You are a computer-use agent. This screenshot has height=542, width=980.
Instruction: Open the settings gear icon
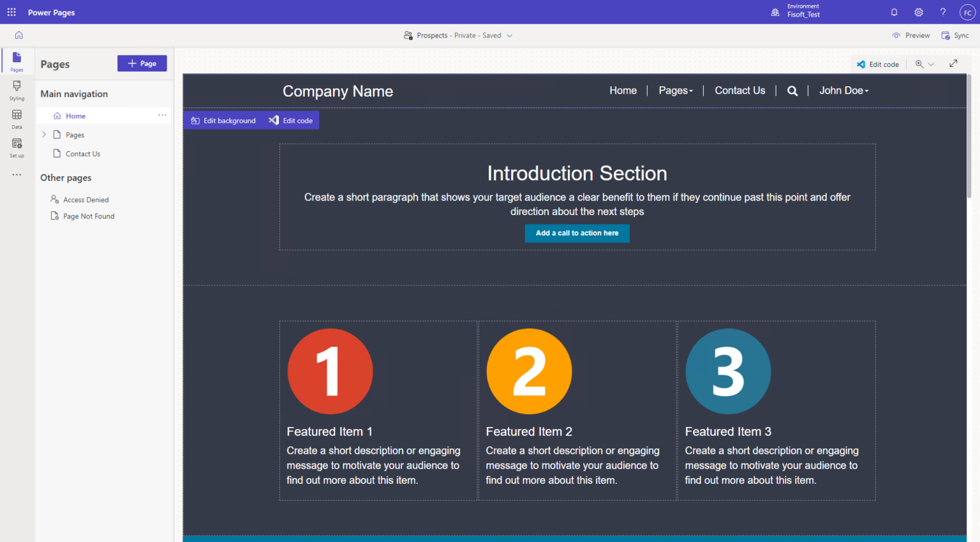click(x=918, y=11)
